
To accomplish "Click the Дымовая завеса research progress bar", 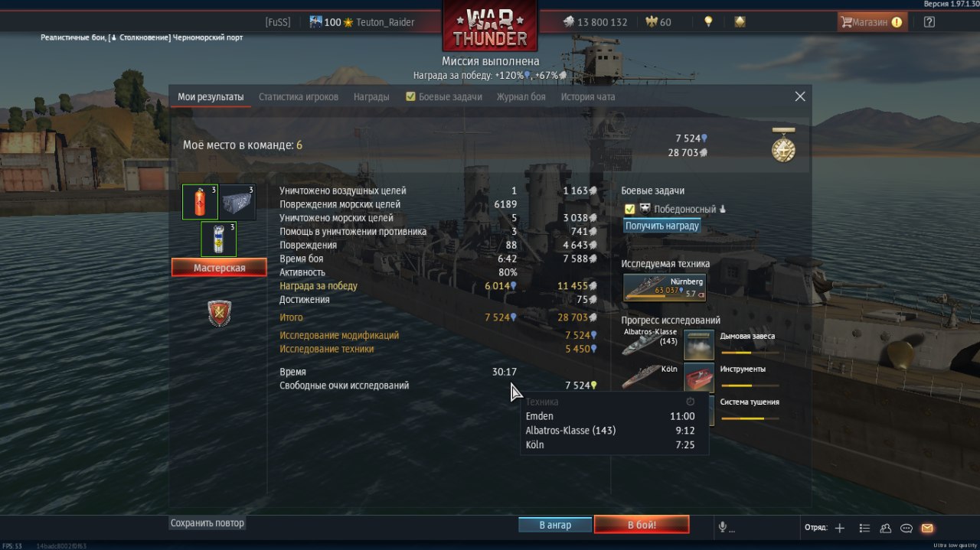I will (x=750, y=353).
